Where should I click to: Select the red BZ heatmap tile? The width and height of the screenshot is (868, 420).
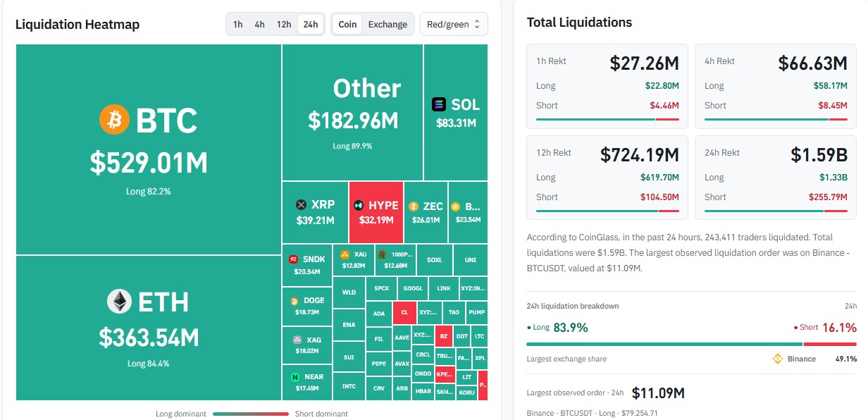point(444,337)
